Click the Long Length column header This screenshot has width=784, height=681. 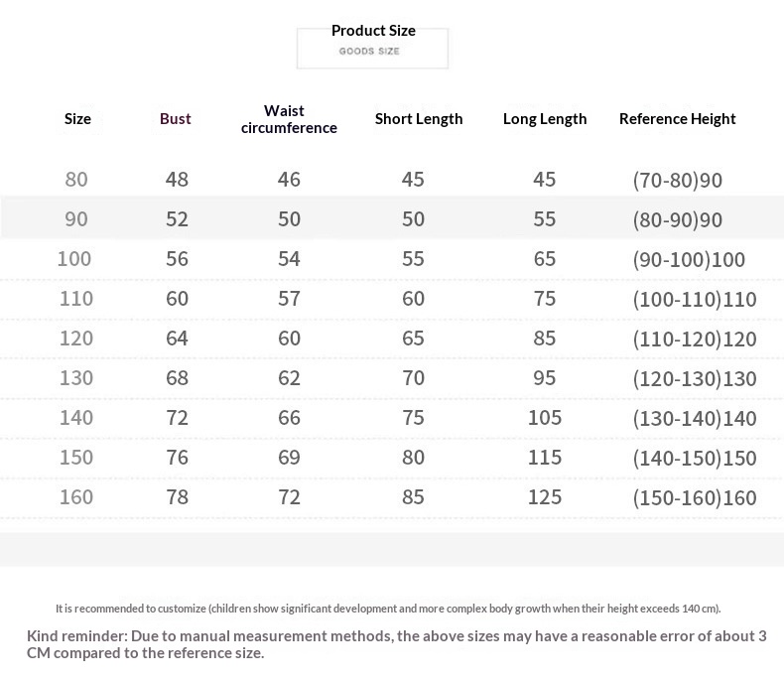(545, 119)
